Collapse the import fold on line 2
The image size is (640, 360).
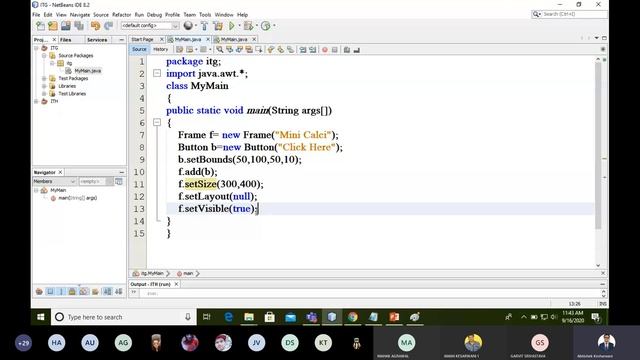(x=157, y=73)
